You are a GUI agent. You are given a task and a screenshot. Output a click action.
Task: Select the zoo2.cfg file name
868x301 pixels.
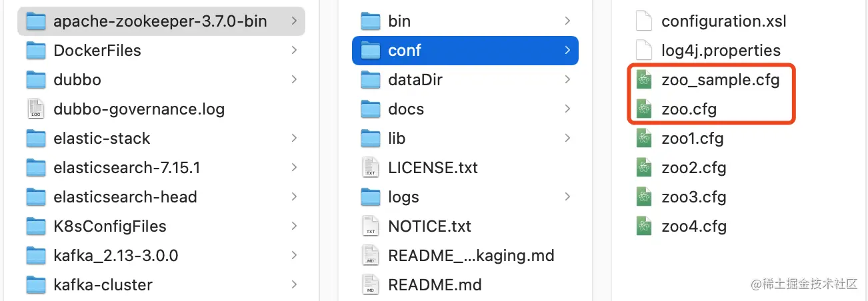[694, 168]
